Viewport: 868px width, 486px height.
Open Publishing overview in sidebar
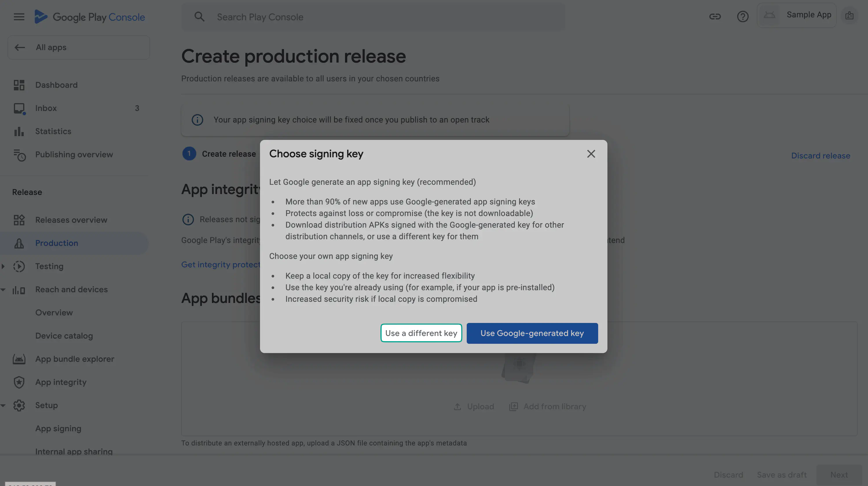click(74, 155)
